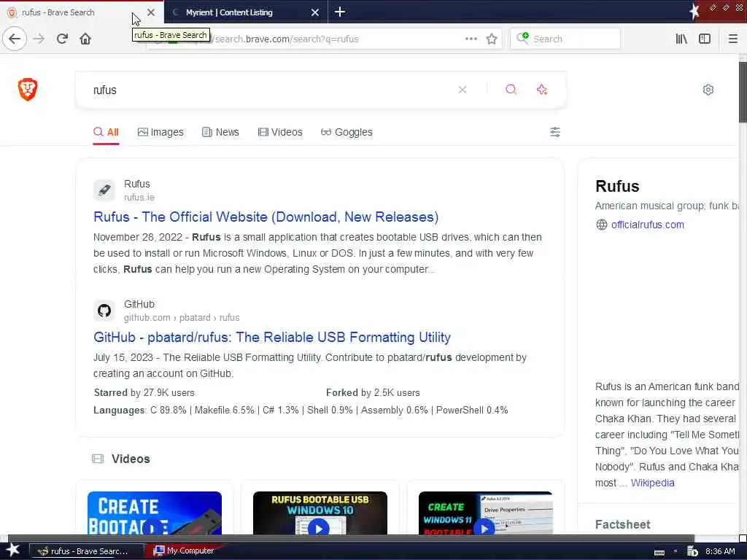Switch to Myrient Content Listing tab

(246, 12)
